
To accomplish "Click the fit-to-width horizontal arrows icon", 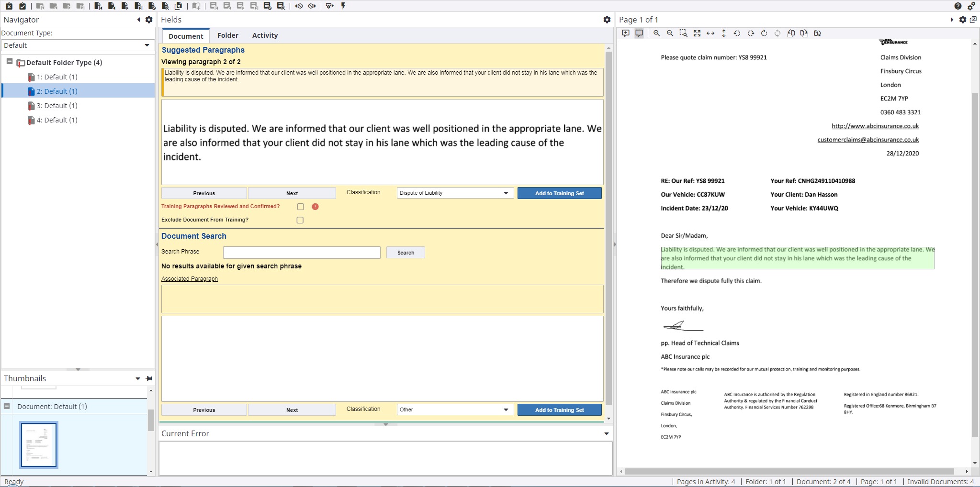I will (x=710, y=33).
